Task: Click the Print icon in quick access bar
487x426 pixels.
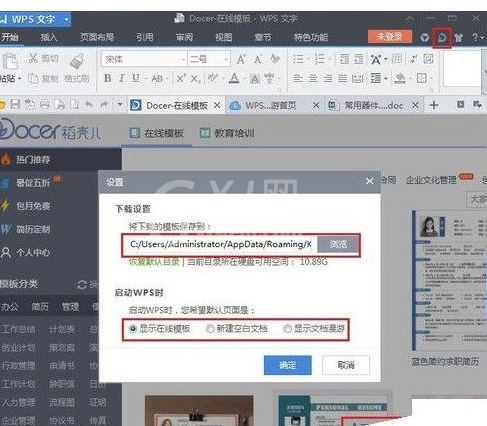Action: coord(44,105)
